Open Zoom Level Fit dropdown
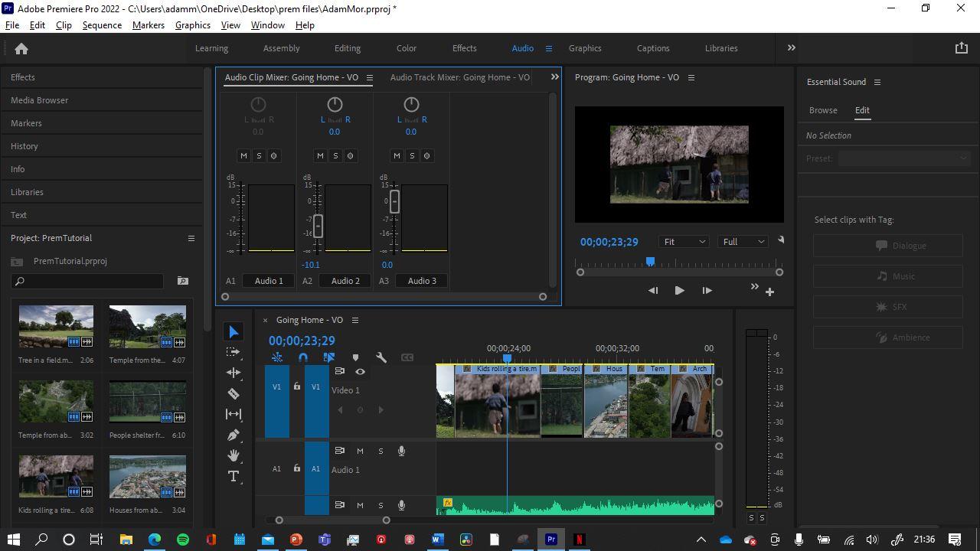This screenshot has width=980, height=551. pyautogui.click(x=684, y=242)
